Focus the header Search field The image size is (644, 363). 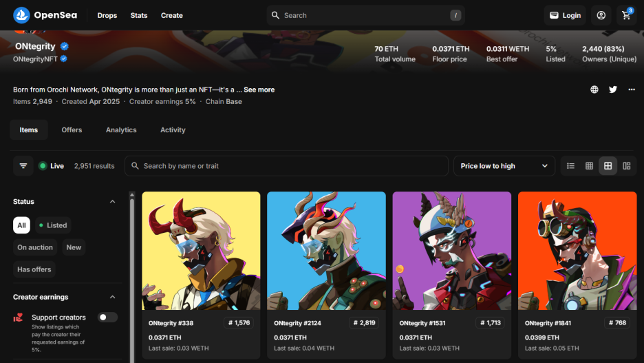[365, 15]
